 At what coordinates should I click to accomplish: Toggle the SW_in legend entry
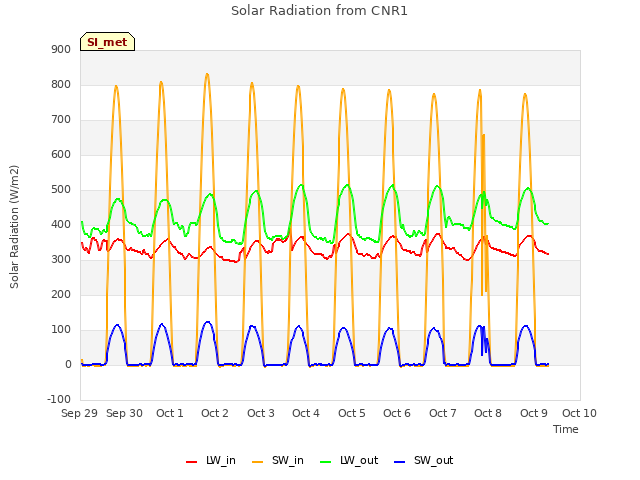point(278,460)
